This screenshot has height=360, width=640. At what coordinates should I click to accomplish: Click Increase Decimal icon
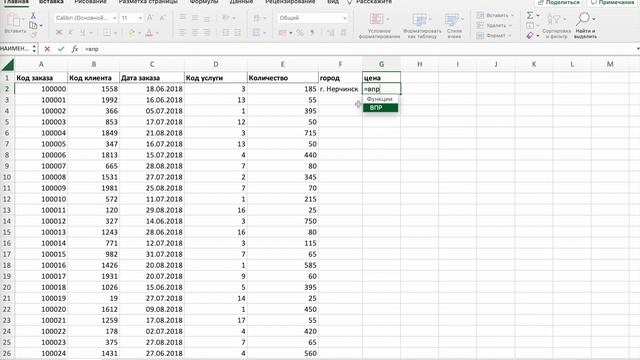[x=331, y=33]
